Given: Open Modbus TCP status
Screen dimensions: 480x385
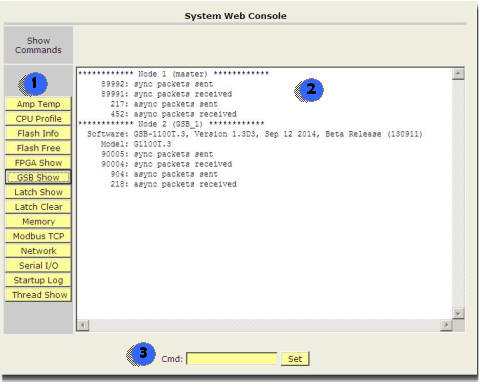Looking at the screenshot, I should pos(38,236).
